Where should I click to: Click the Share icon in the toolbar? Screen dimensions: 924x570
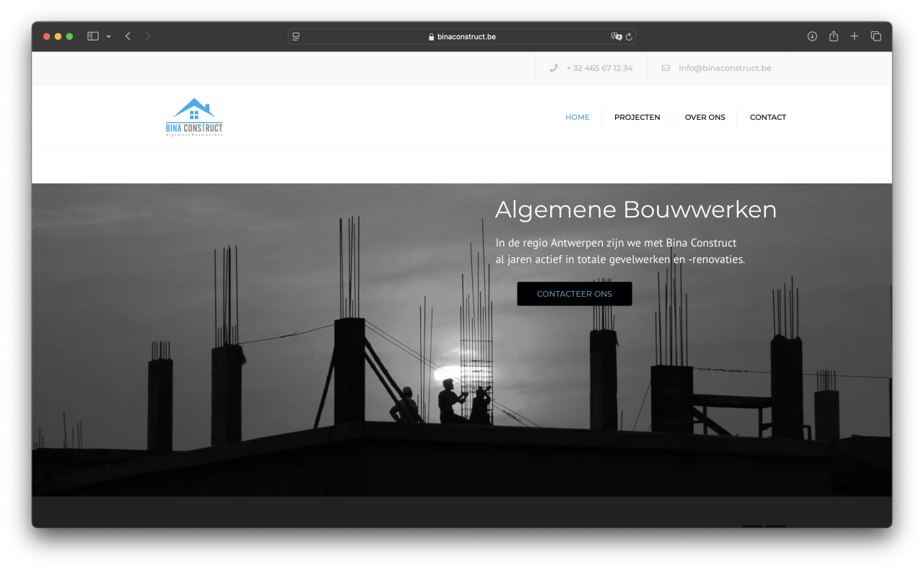[x=834, y=35]
